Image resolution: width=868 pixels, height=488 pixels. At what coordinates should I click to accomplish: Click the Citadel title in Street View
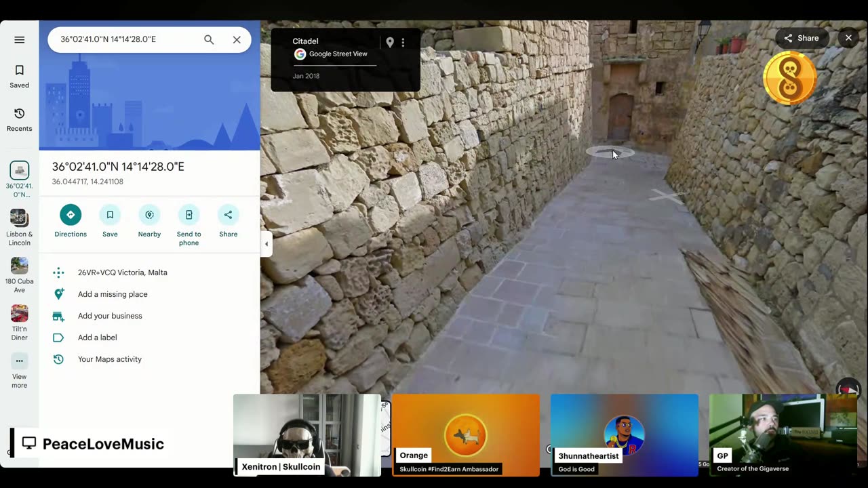coord(305,41)
